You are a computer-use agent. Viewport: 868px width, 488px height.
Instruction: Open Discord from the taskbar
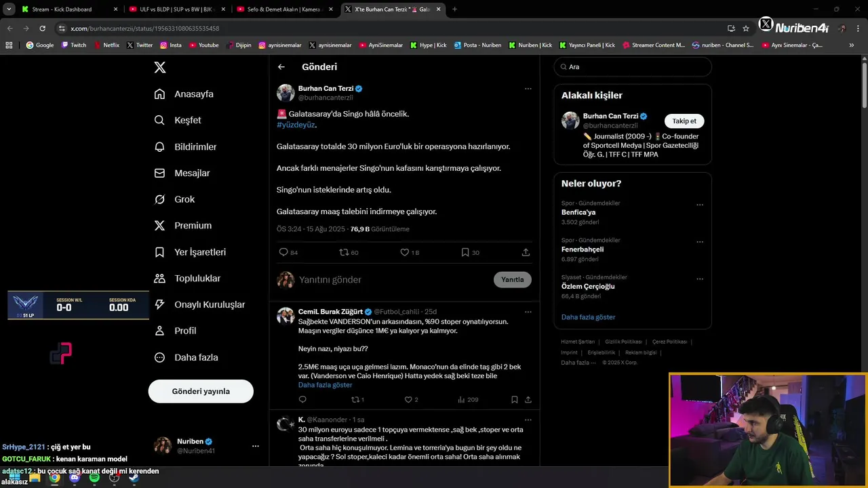click(x=75, y=477)
